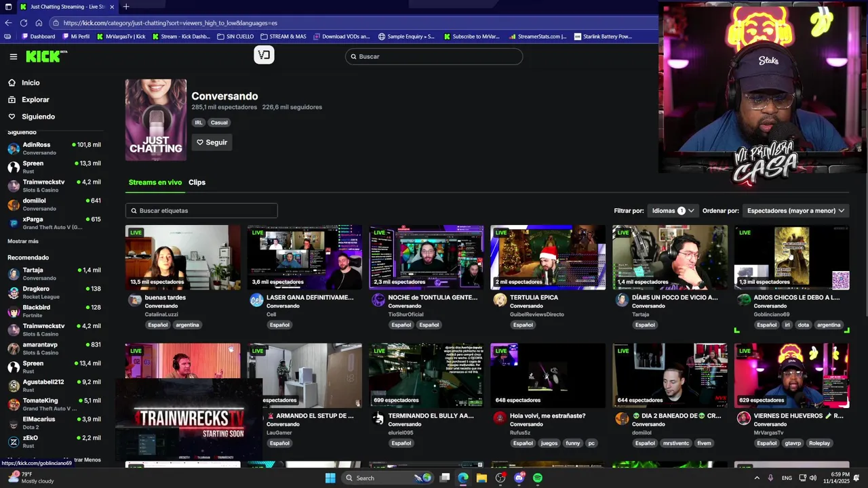Open File Explorer from the taskbar
Image resolution: width=868 pixels, height=488 pixels.
click(x=481, y=478)
